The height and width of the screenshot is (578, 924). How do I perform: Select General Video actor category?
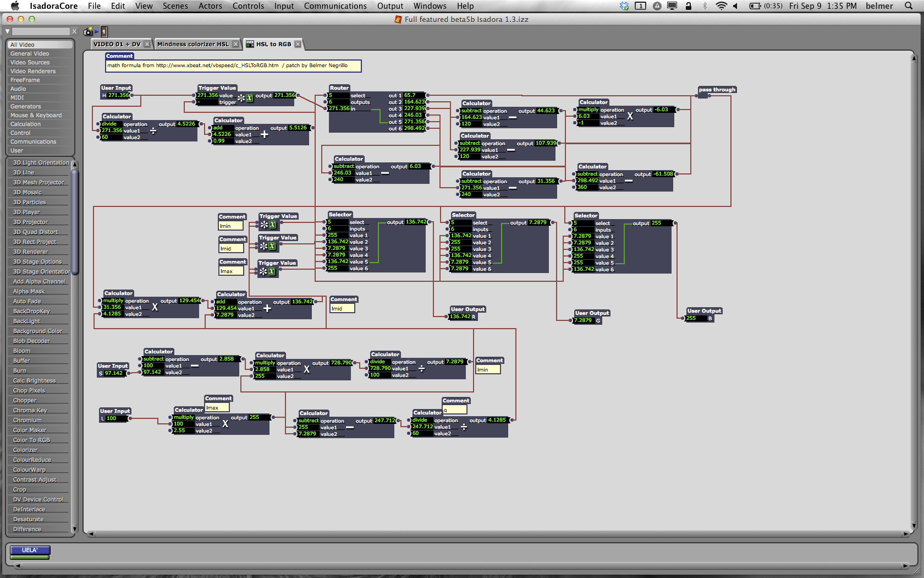40,53
